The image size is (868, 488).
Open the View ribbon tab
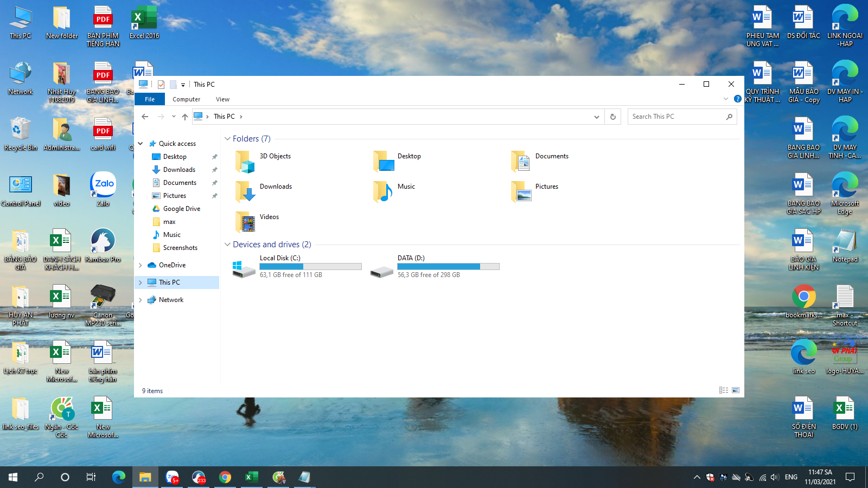[222, 99]
